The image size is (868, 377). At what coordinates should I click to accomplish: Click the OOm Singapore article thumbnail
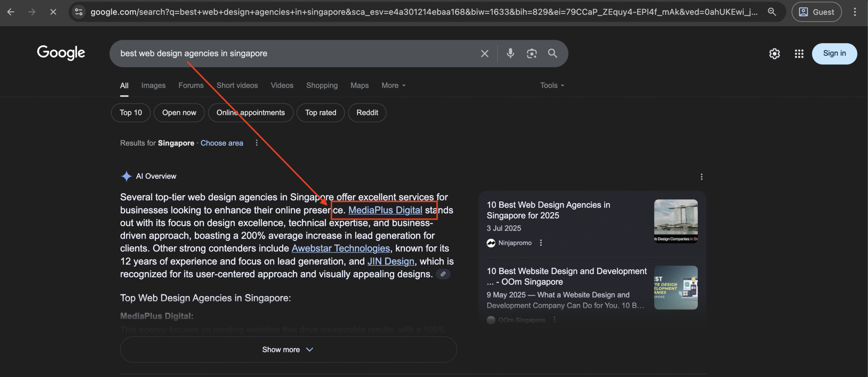(676, 287)
